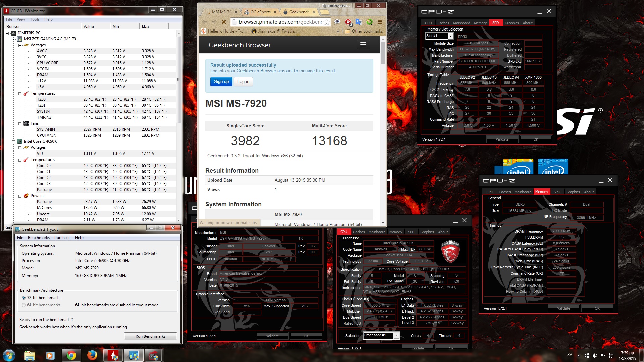Image resolution: width=644 pixels, height=362 pixels.
Task: Switch to CPU-Z via its taskbar icon
Action: tap(154, 355)
